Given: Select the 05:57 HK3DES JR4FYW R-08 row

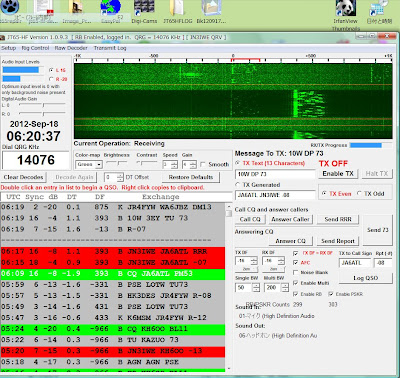Looking at the screenshot, I should [x=113, y=296].
